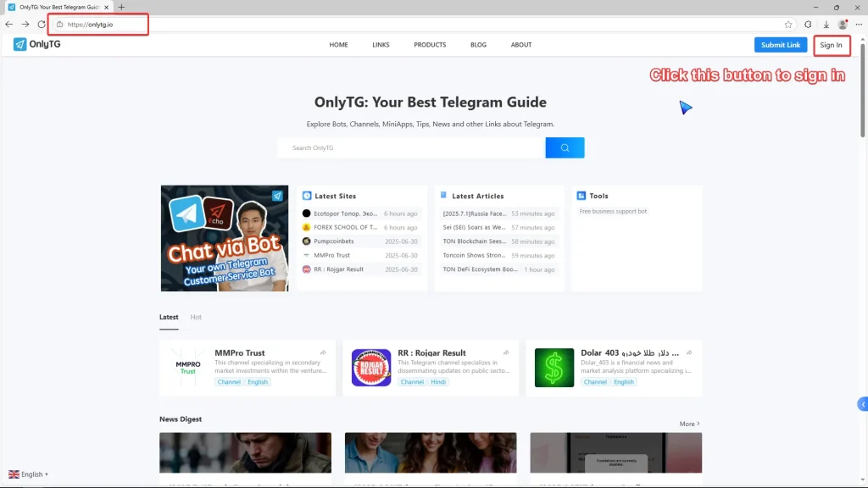Open browser extensions icon

pyautogui.click(x=808, y=25)
